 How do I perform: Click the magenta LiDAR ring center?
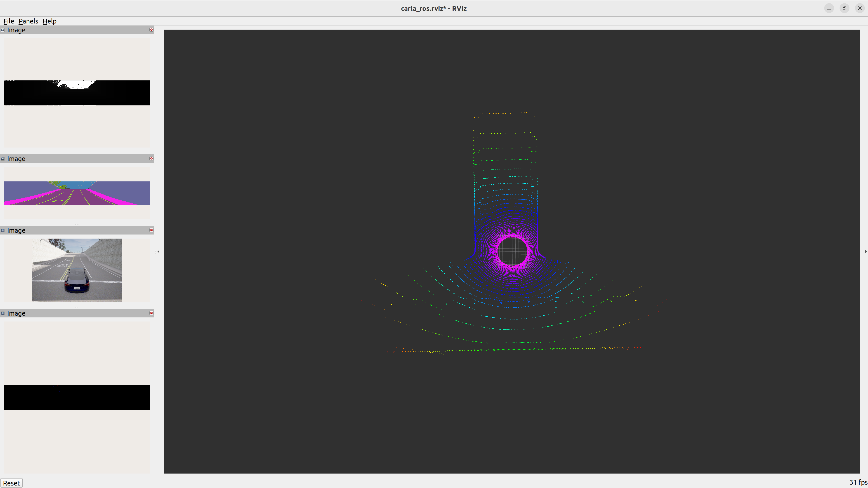pos(512,251)
